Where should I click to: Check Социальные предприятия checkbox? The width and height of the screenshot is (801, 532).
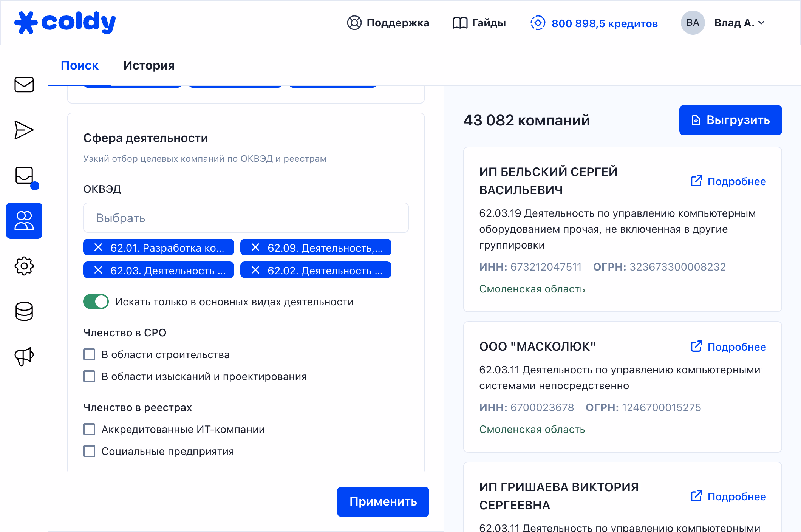(x=90, y=451)
